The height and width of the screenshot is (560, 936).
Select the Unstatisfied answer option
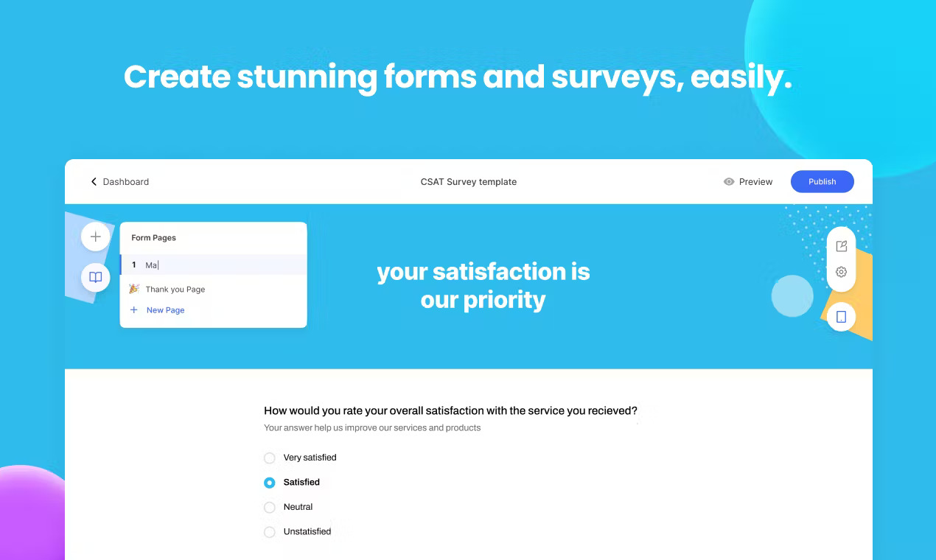[x=269, y=531]
